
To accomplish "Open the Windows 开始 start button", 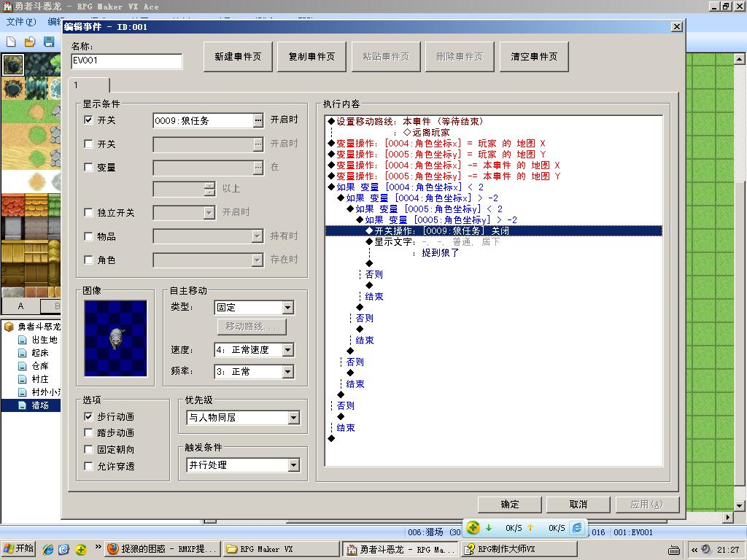I will 18,548.
